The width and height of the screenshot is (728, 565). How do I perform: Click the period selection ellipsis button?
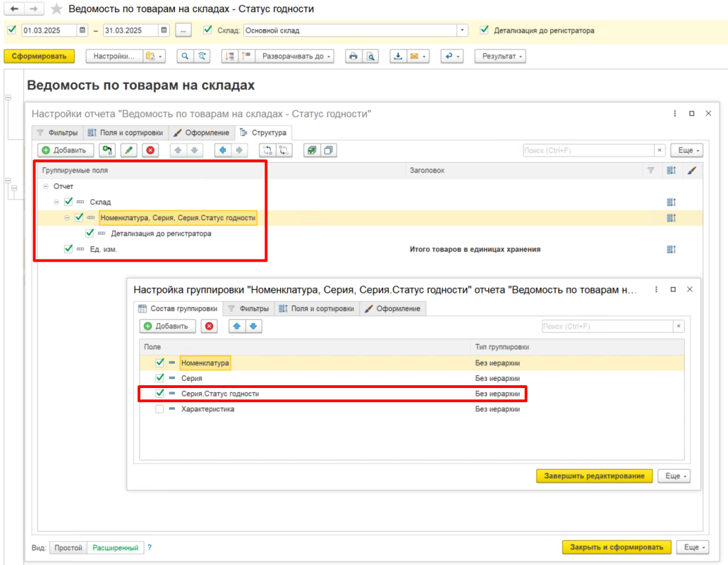coord(183,31)
